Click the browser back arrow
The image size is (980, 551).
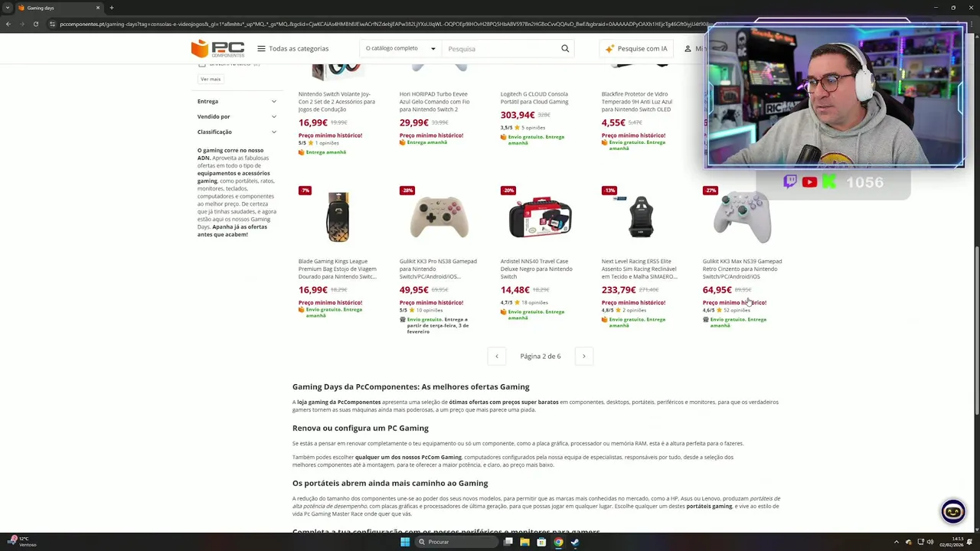click(8, 24)
